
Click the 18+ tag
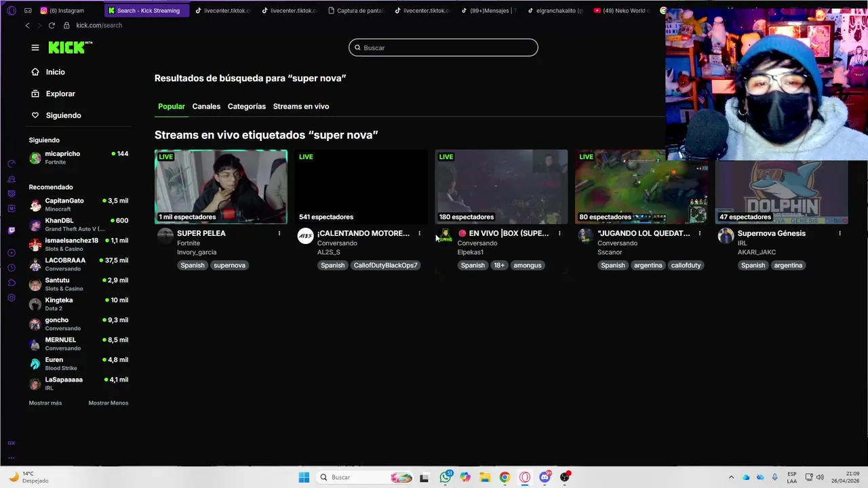click(x=499, y=265)
